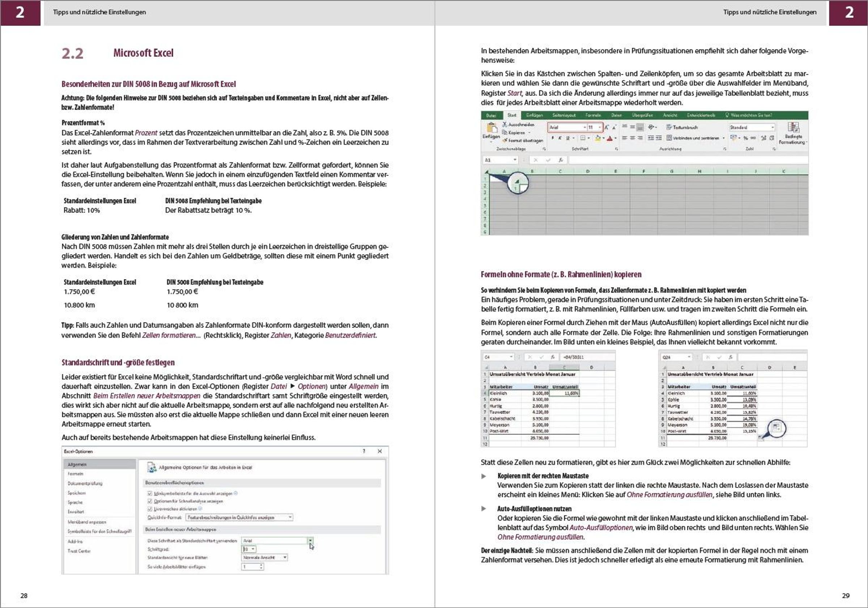
Task: Open Trust Center in options sidebar
Action: [x=79, y=551]
